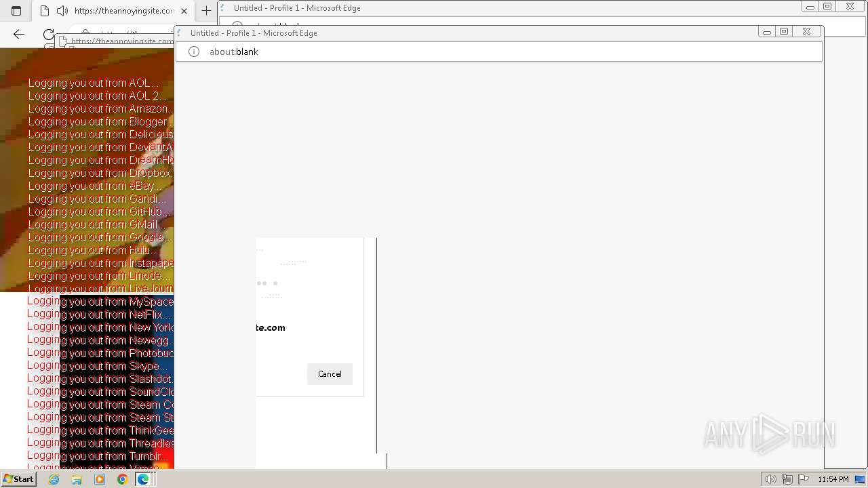This screenshot has width=868, height=488.
Task: Open the network status tray icon
Action: tap(787, 479)
